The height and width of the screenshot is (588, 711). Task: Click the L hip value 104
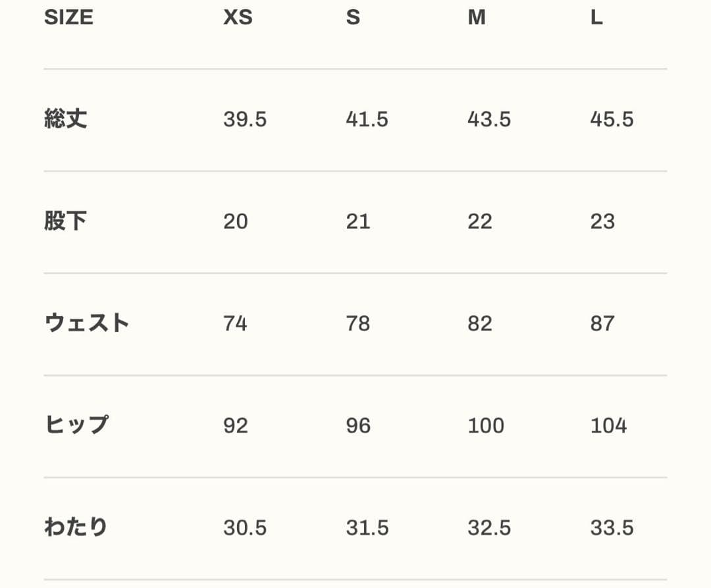[x=609, y=425]
